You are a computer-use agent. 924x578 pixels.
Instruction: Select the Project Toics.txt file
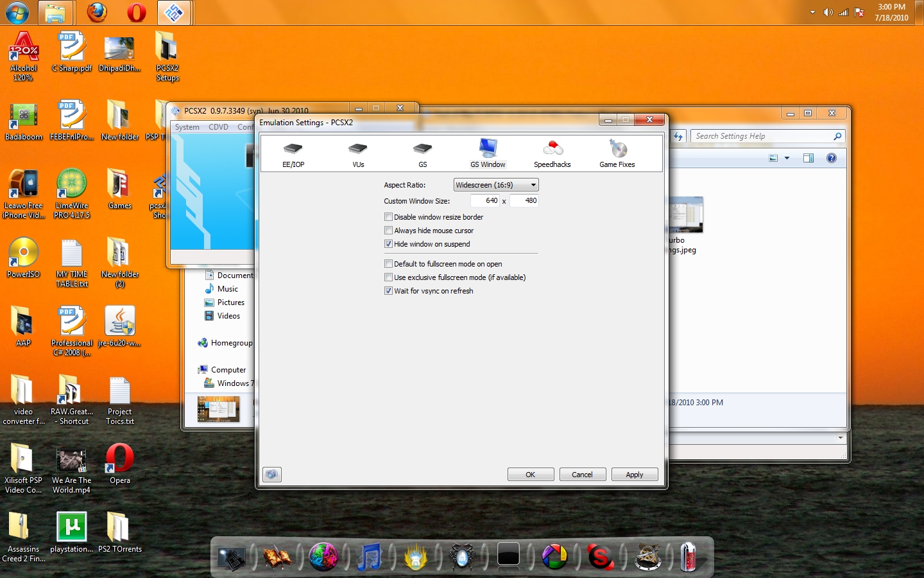pyautogui.click(x=120, y=401)
